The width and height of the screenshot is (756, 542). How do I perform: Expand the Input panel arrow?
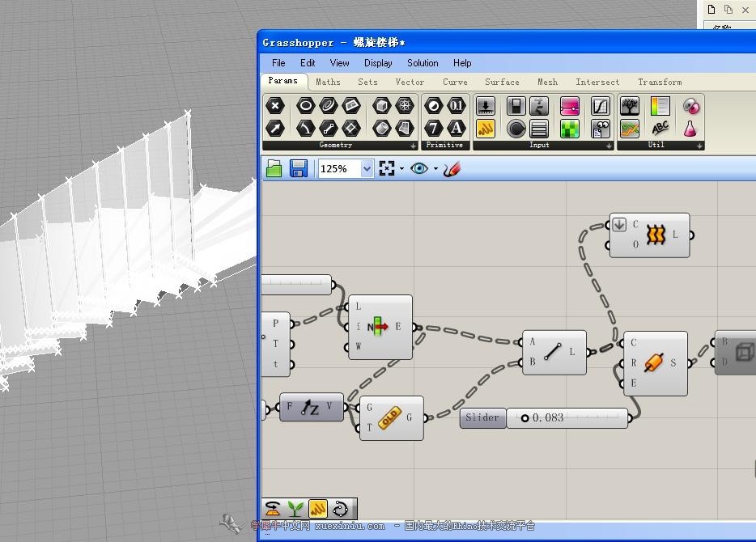tap(609, 146)
